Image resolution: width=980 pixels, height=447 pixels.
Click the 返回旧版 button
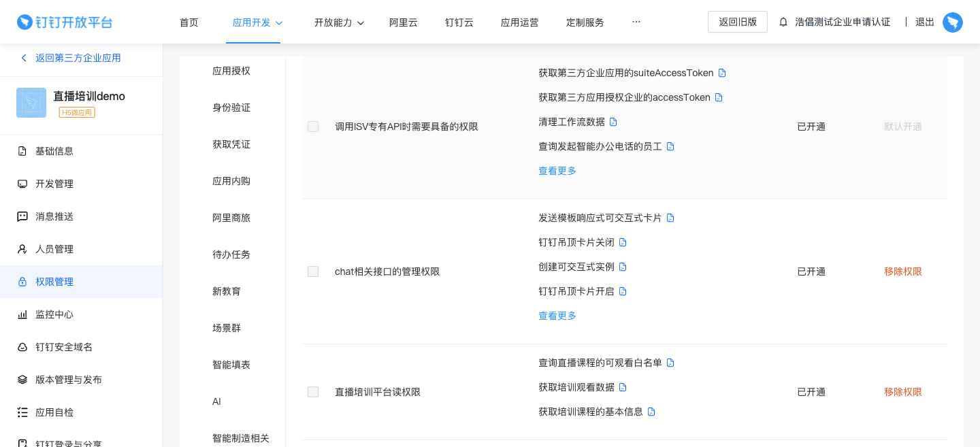(x=737, y=21)
